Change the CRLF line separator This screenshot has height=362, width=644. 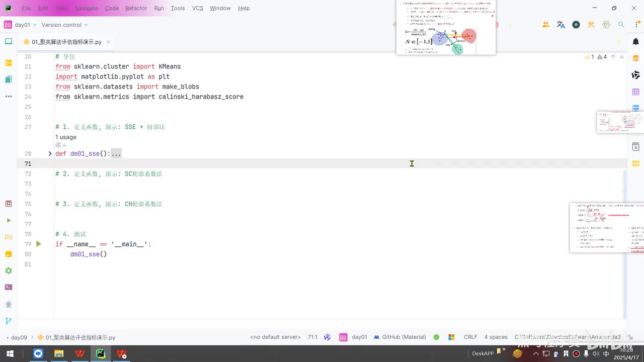(x=470, y=337)
